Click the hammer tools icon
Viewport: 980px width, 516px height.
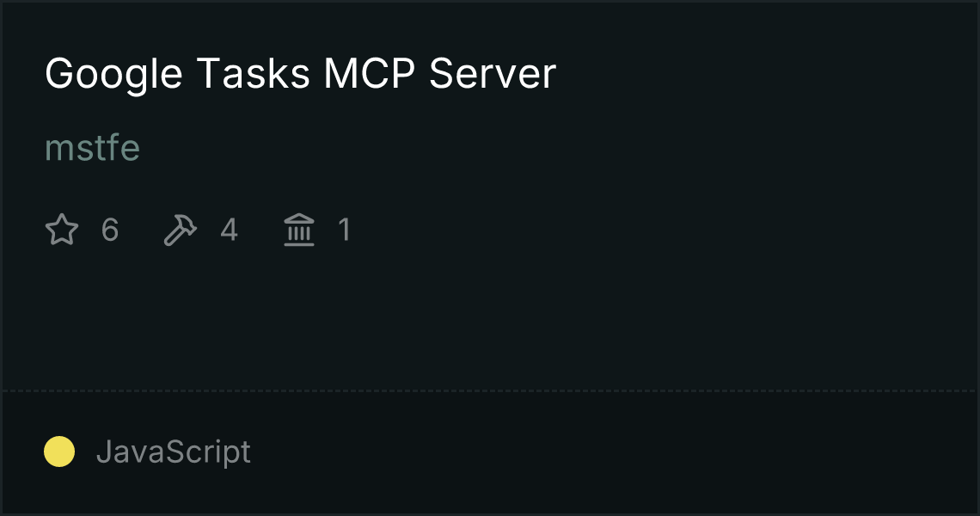click(x=180, y=230)
